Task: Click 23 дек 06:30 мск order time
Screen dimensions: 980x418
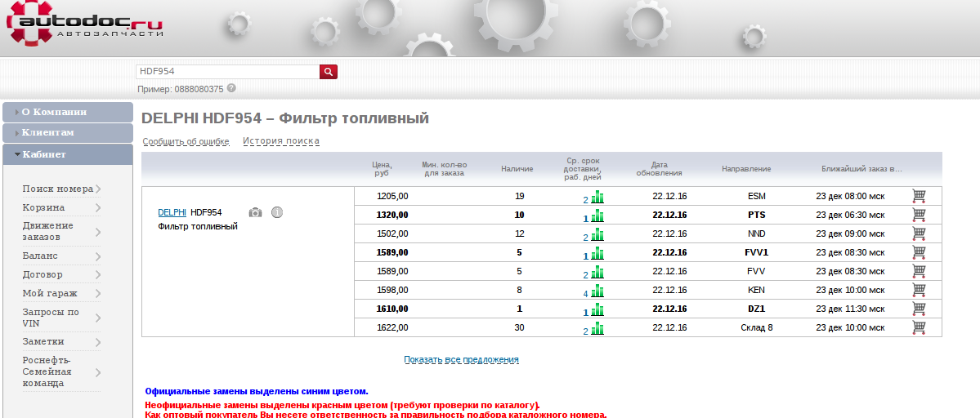Action: coord(850,215)
